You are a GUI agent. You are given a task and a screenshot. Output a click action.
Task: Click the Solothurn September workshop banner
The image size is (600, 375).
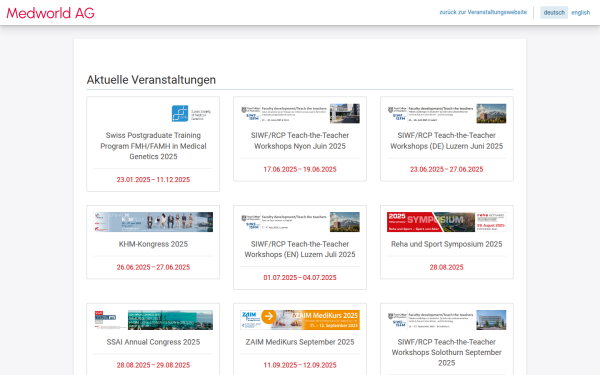point(447,320)
